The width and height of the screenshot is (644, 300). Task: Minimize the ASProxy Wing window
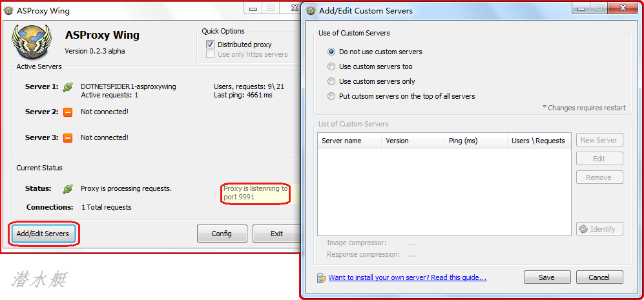(x=254, y=8)
